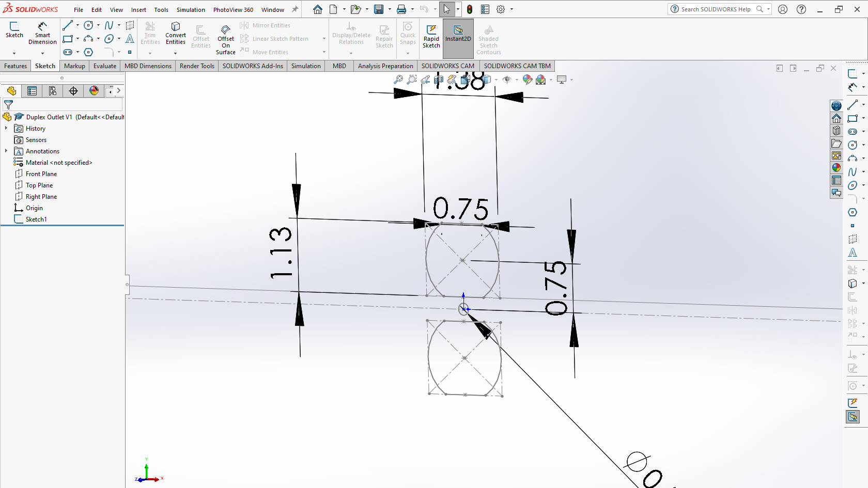Open the DimXpertManager crosshair tab

point(73,91)
